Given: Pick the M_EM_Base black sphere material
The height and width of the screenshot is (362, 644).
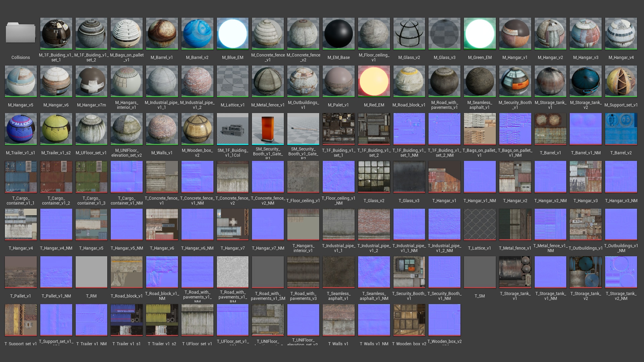Looking at the screenshot, I should pos(338,34).
